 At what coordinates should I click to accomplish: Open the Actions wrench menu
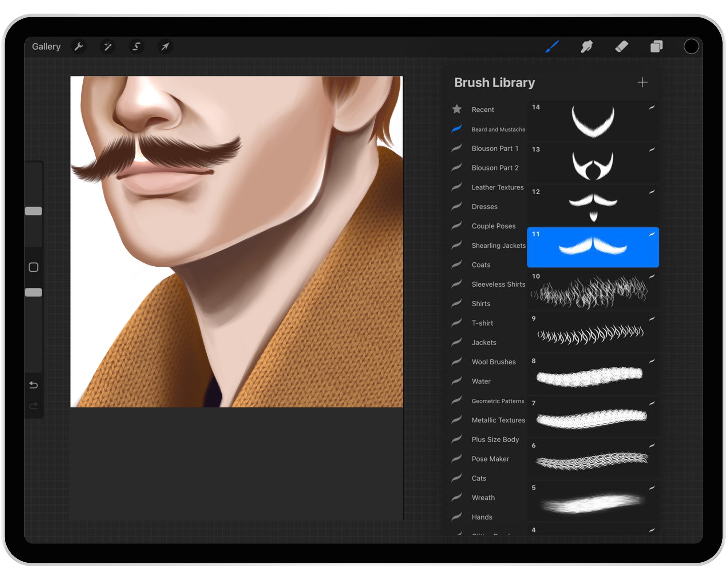[79, 47]
